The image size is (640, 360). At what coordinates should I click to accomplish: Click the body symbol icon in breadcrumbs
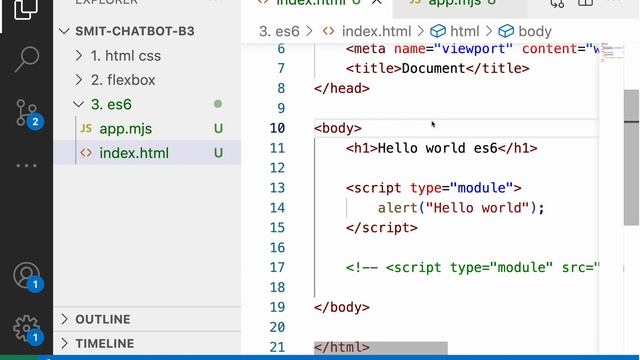[x=506, y=31]
